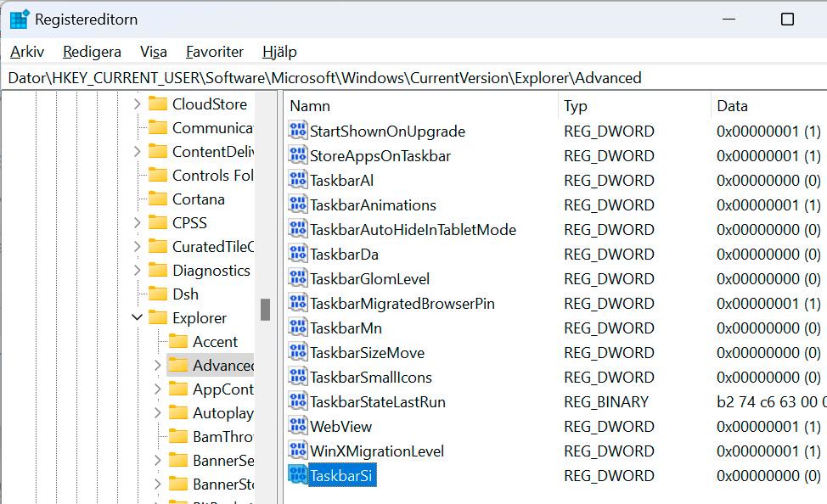Select the StoreAppsOnTaskbar value icon
Screen dimensions: 827x504
297,155
